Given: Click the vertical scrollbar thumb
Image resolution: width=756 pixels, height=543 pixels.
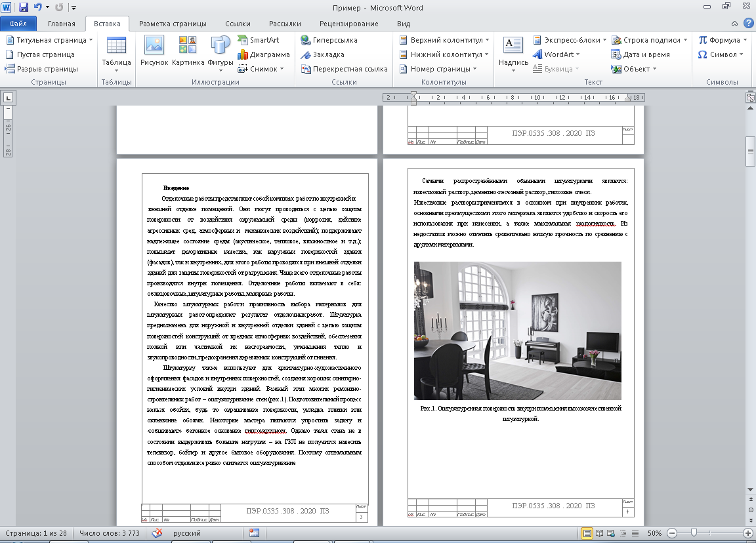Looking at the screenshot, I should tap(751, 151).
